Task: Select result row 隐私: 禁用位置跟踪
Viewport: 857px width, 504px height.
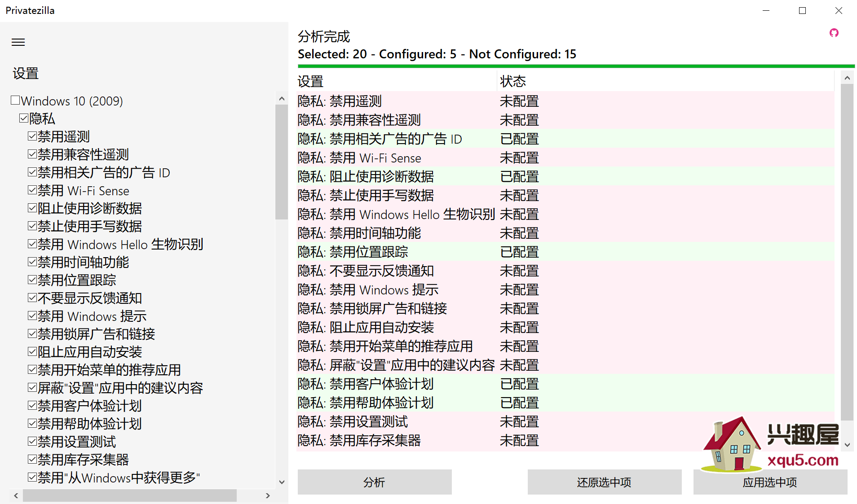Action: tap(565, 252)
